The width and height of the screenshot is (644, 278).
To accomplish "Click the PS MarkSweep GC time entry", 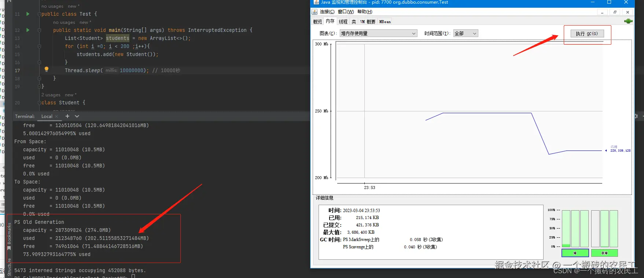I will point(393,240).
